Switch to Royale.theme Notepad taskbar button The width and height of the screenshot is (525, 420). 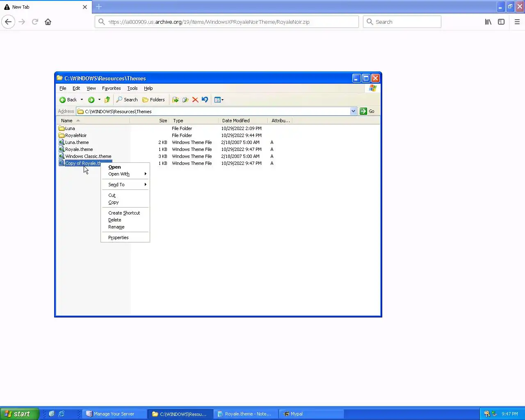(x=247, y=414)
